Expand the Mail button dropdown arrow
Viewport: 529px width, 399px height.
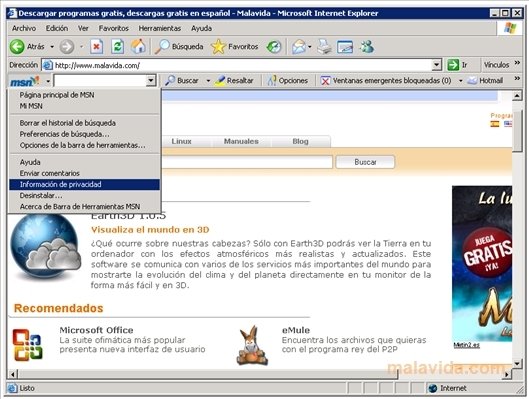click(x=309, y=47)
